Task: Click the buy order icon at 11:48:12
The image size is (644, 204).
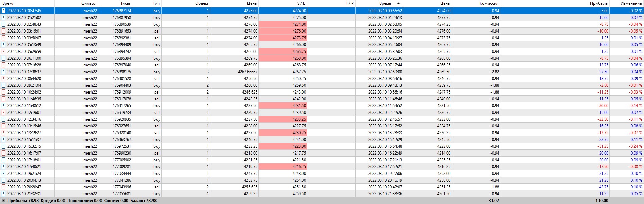Action: [x=4, y=106]
